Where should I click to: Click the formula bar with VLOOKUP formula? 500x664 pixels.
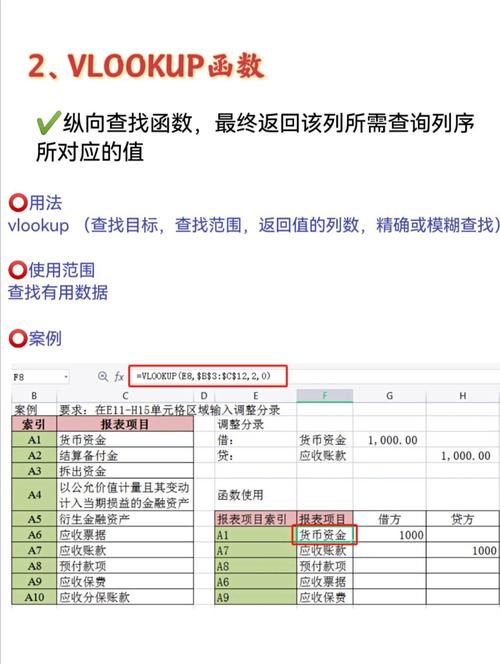208,376
